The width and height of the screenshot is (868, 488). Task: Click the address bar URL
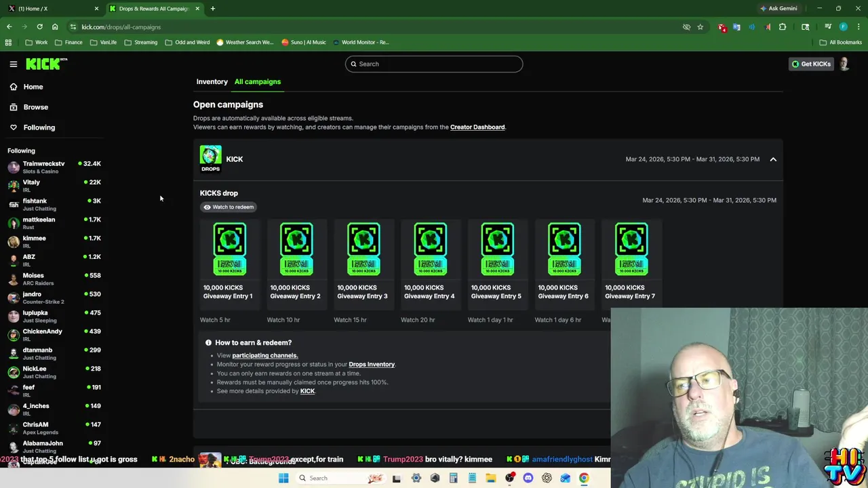click(121, 27)
